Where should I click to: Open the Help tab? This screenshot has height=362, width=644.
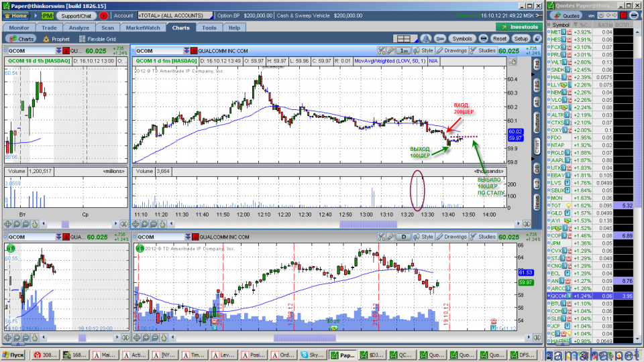pyautogui.click(x=234, y=27)
